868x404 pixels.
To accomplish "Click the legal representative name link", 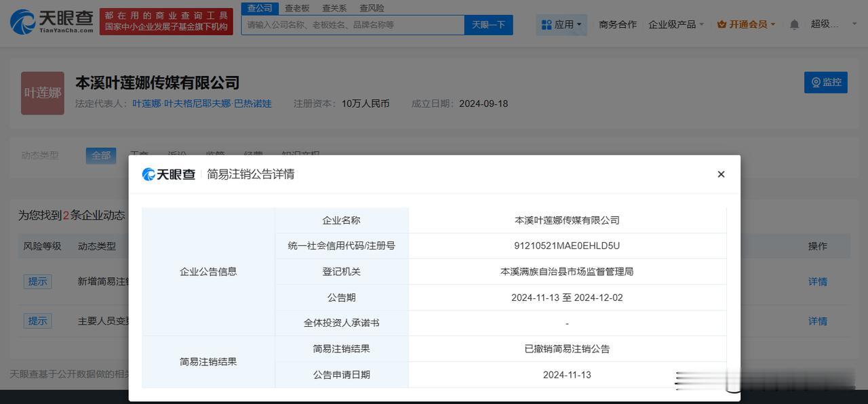I will tap(202, 104).
